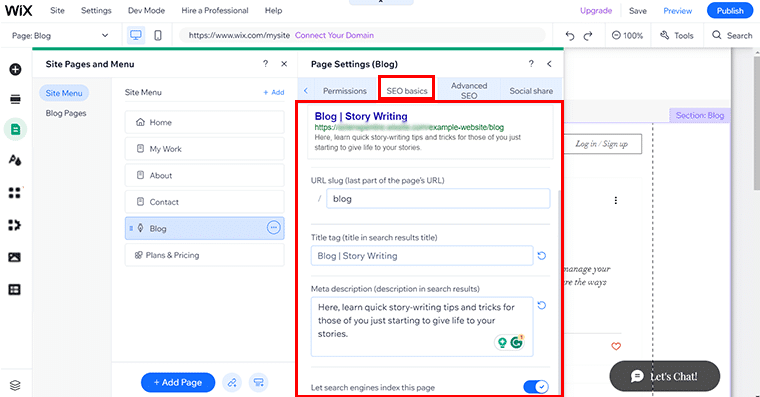Click the heart icon on blog post
The width and height of the screenshot is (760, 397).
tap(616, 347)
